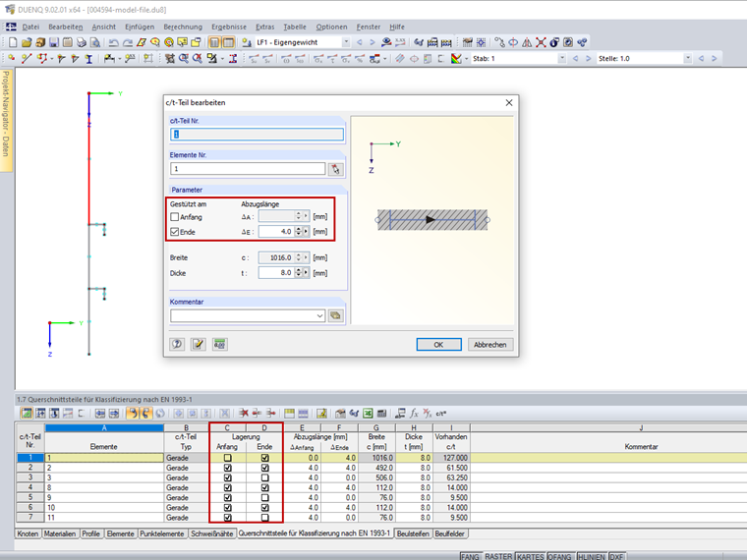The width and height of the screenshot is (747, 560).
Task: Click the c/t-Teil Nr. input field
Action: click(x=257, y=135)
